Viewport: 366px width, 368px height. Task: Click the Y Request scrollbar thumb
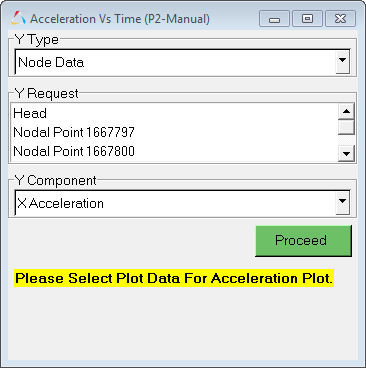click(x=346, y=127)
